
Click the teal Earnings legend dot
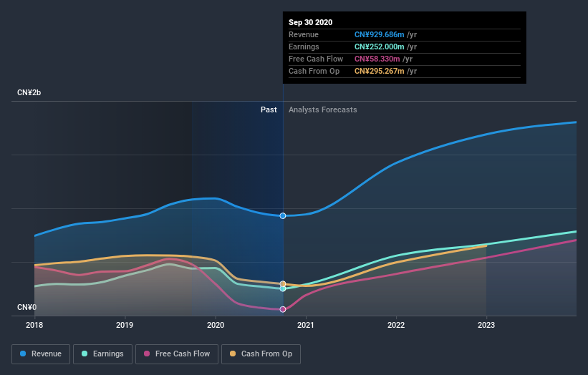coord(85,354)
